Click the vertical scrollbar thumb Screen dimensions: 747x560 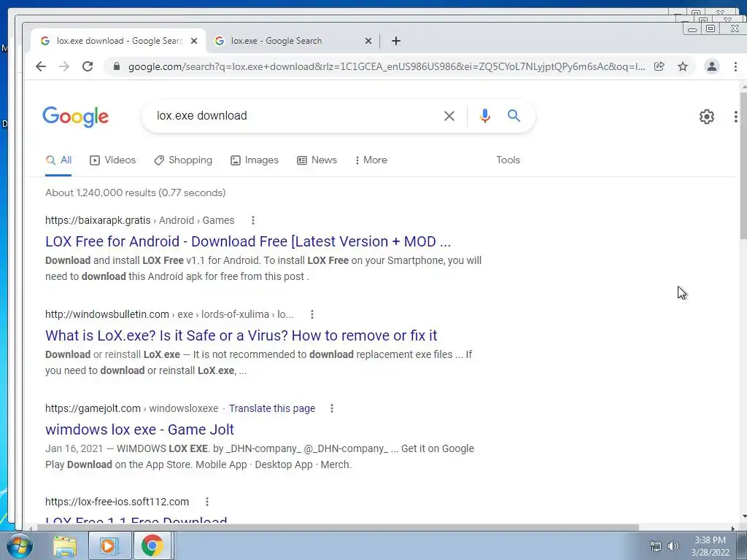coord(743,166)
